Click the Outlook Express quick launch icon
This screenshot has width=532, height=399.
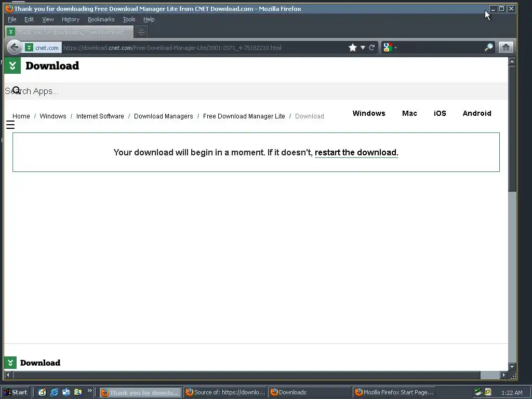point(66,392)
